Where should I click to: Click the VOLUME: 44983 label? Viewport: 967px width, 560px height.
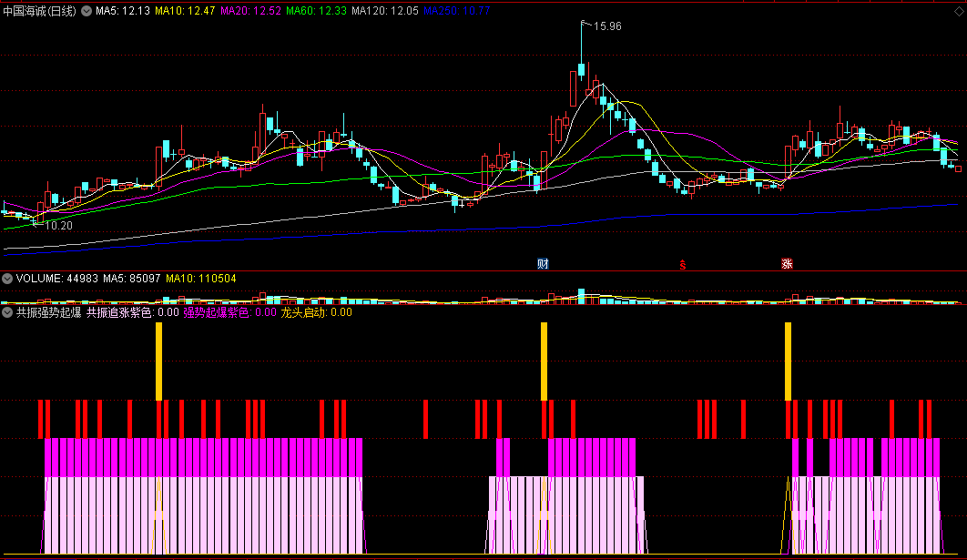click(56, 279)
